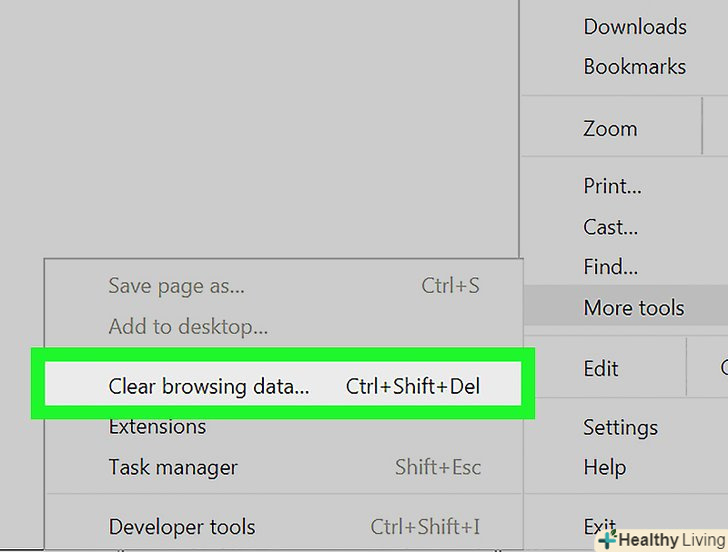Click the Add to desktop... option
Image resolution: width=728 pixels, height=552 pixels.
188,326
